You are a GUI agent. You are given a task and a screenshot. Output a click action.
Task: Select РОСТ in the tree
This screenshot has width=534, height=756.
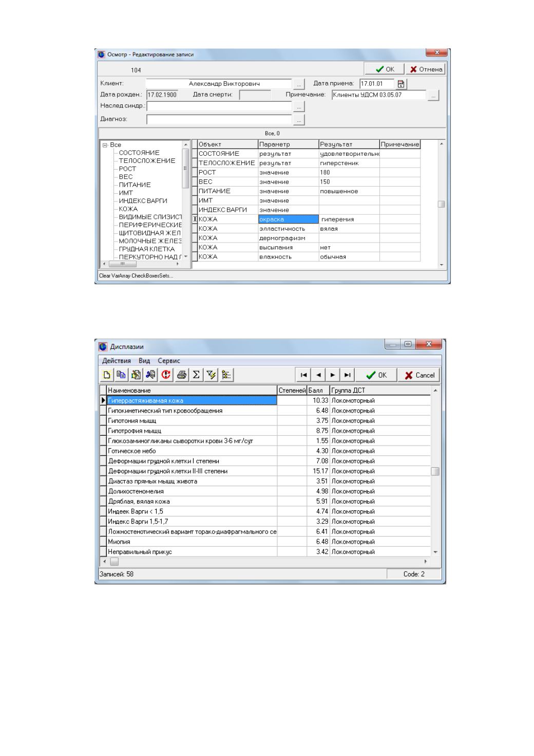coord(127,169)
